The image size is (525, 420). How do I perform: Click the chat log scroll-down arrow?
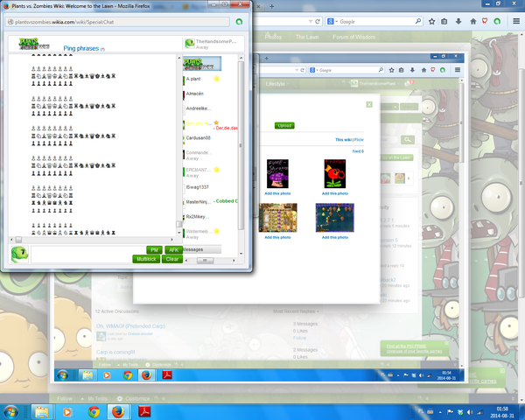tap(179, 233)
